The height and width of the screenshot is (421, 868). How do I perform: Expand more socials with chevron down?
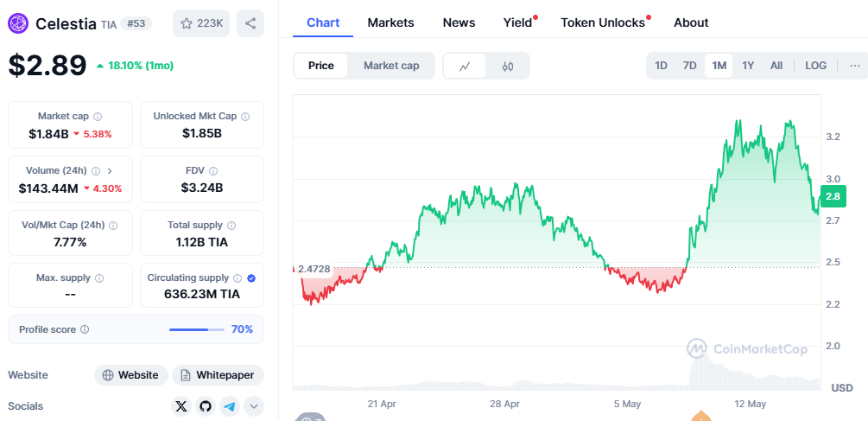point(254,406)
